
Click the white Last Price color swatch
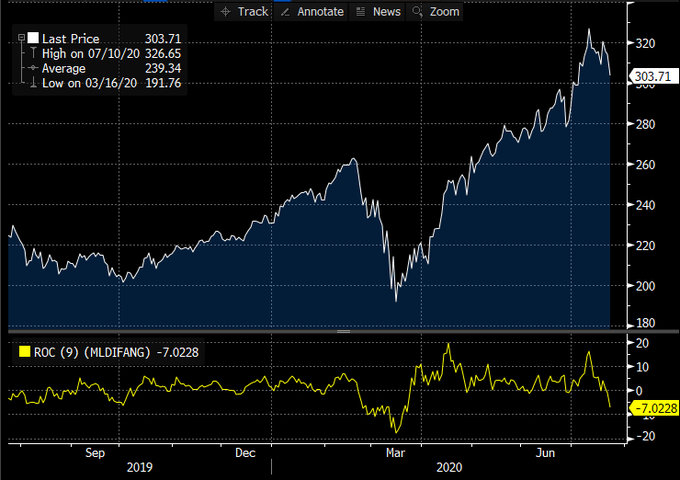pyautogui.click(x=33, y=38)
